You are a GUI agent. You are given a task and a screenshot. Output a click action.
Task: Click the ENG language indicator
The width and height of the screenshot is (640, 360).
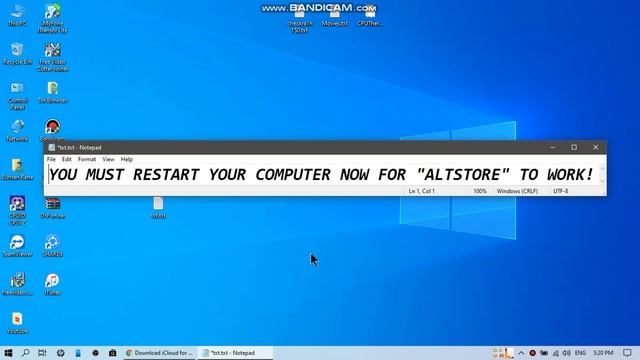coord(580,353)
